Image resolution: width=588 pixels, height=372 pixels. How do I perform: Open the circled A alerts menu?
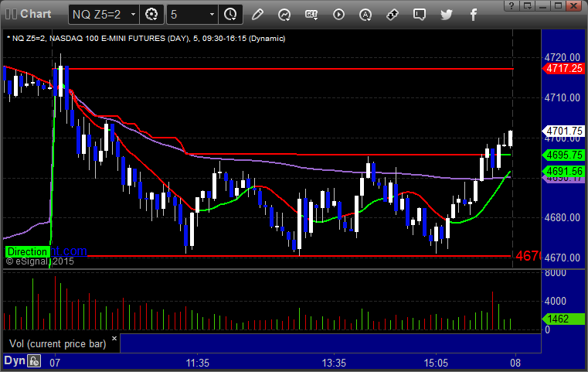365,15
